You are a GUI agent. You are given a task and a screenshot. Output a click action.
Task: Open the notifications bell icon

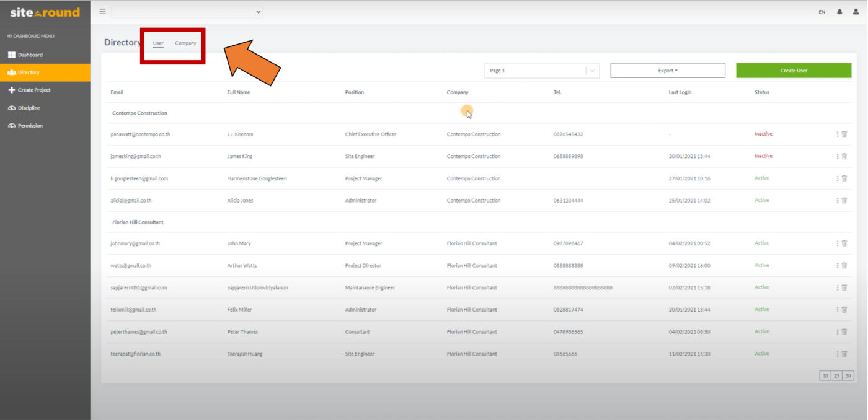[x=839, y=11]
